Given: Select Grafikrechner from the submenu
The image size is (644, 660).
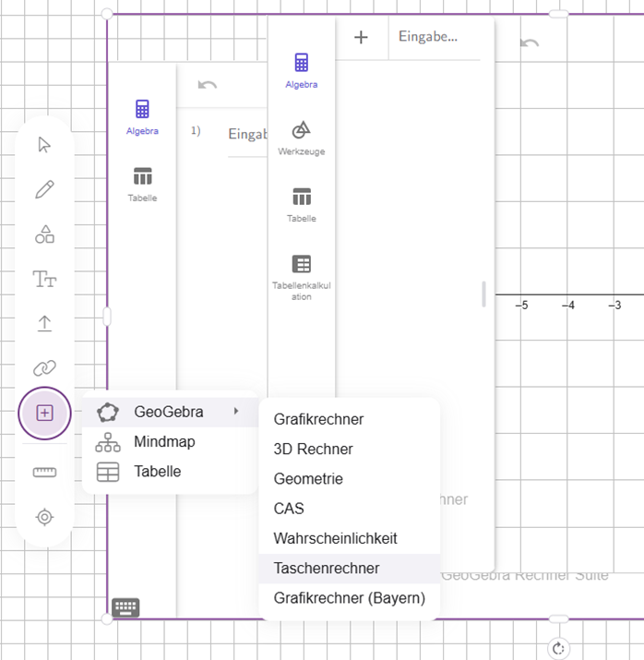Looking at the screenshot, I should pos(349,419).
